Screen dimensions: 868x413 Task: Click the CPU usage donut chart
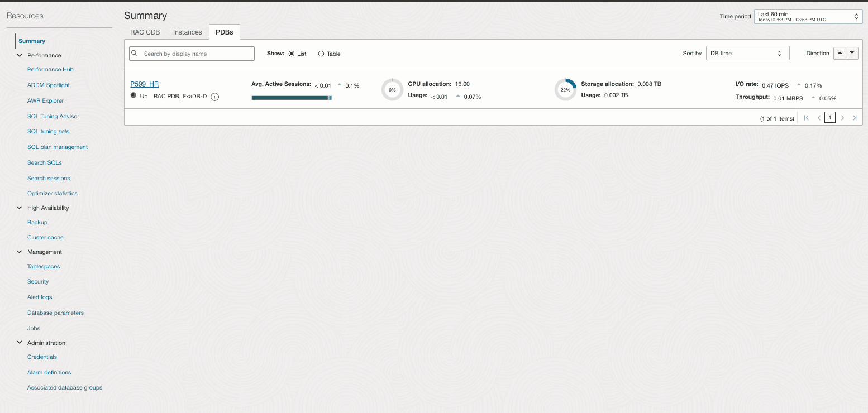pos(392,90)
